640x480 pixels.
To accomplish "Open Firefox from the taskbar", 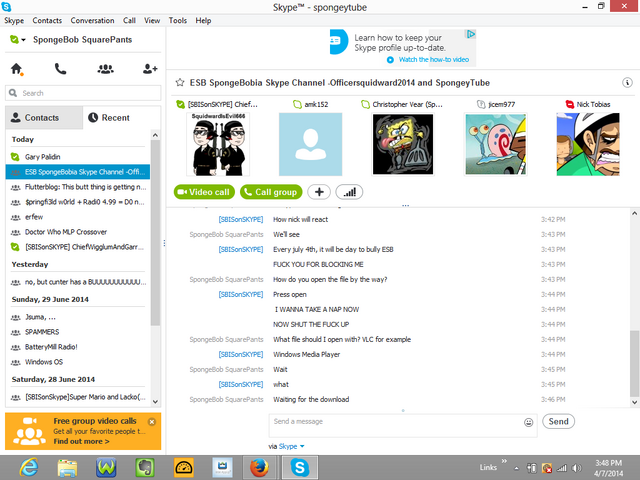I will pyautogui.click(x=259, y=468).
